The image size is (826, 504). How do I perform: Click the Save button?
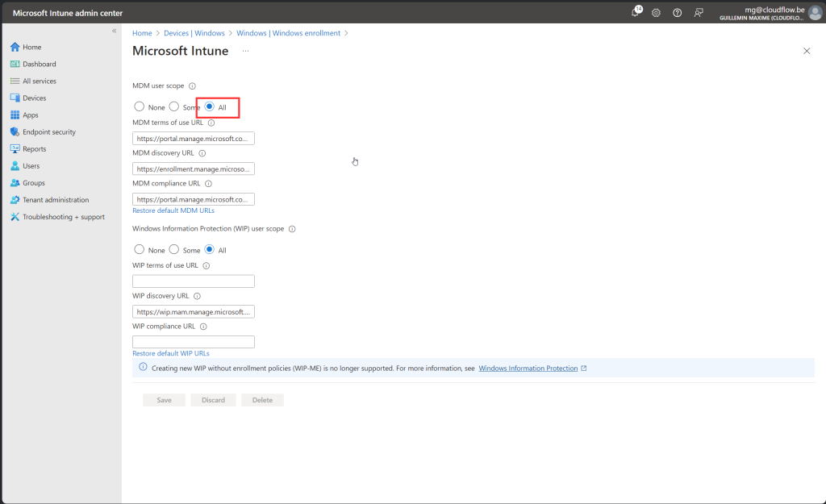[164, 400]
